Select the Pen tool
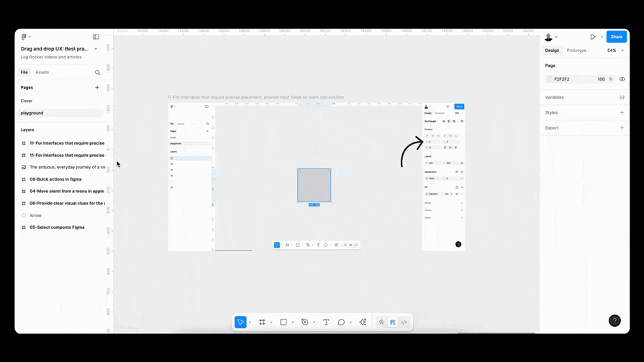Screen dimensions: 644x362 click(305, 322)
